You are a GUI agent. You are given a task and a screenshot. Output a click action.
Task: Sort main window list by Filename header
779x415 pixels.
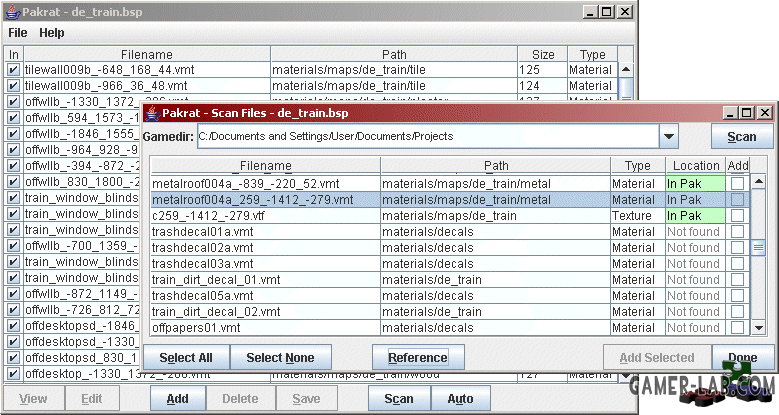(x=147, y=54)
